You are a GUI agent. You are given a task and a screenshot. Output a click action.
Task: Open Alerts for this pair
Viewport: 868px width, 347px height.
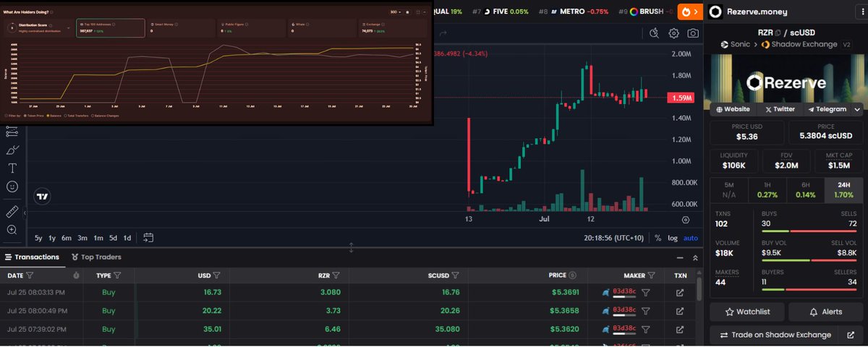pyautogui.click(x=825, y=312)
